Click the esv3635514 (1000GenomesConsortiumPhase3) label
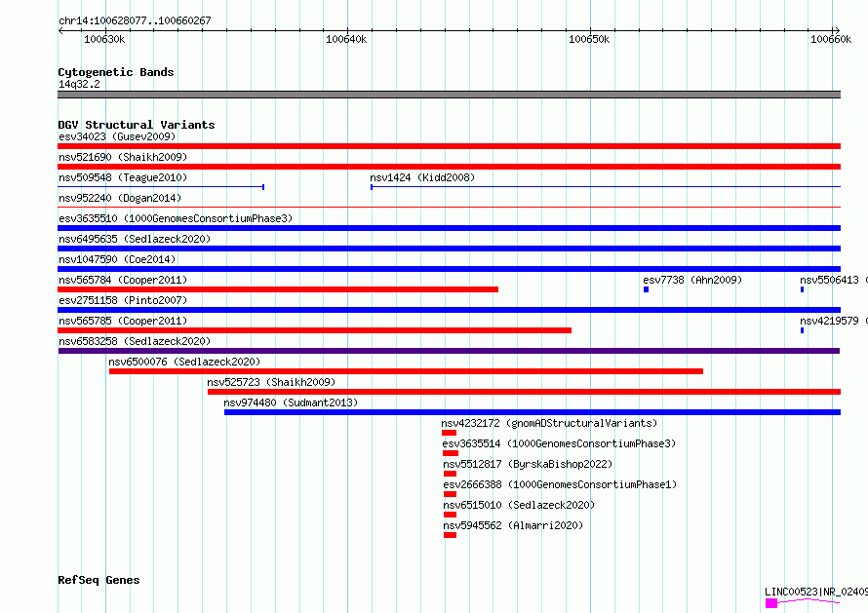This screenshot has height=613, width=868. click(x=559, y=443)
